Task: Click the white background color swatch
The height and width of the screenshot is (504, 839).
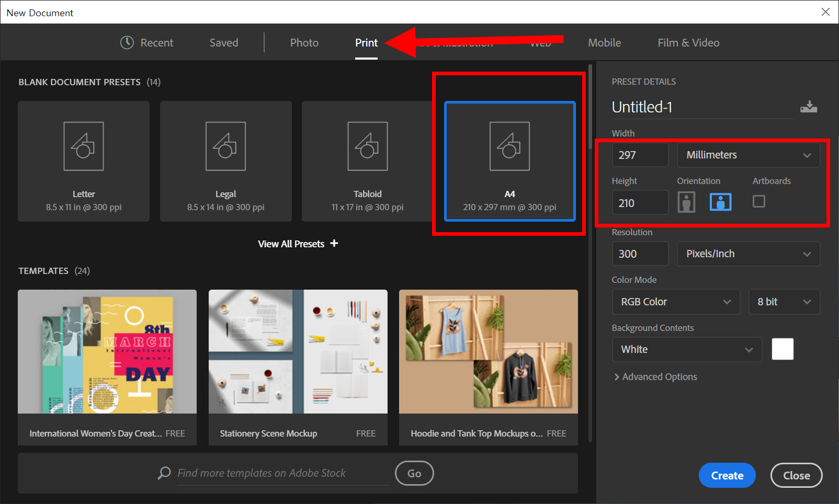Action: [783, 349]
